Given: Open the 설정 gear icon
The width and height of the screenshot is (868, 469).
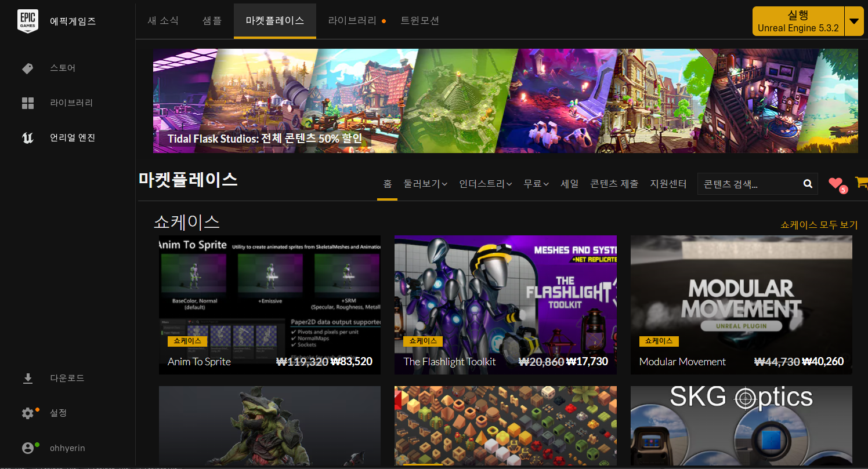Looking at the screenshot, I should pos(27,413).
